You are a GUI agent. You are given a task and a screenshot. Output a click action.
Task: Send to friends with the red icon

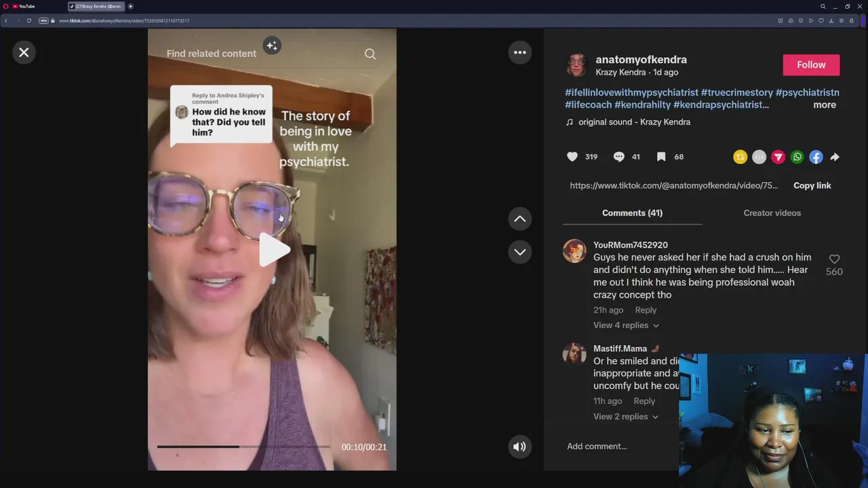tap(778, 157)
